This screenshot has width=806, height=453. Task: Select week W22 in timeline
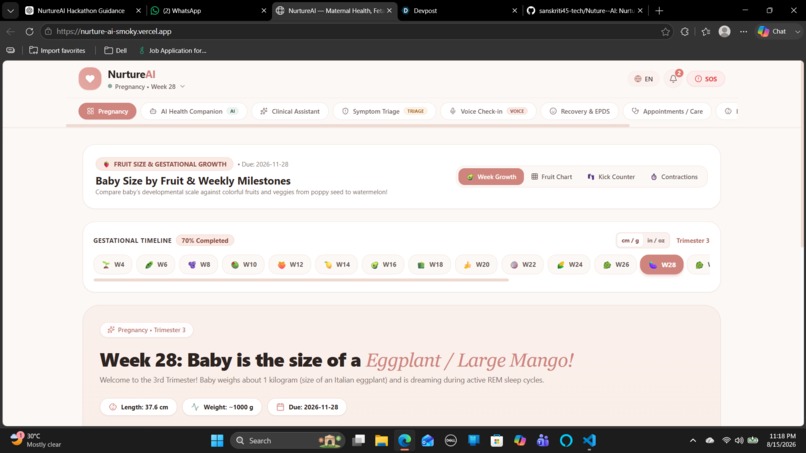pos(523,265)
